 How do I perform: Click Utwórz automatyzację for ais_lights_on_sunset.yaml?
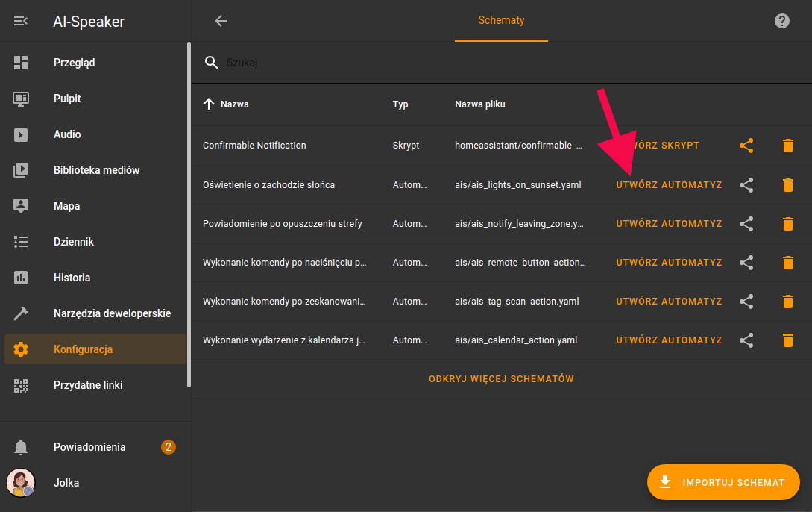point(669,184)
